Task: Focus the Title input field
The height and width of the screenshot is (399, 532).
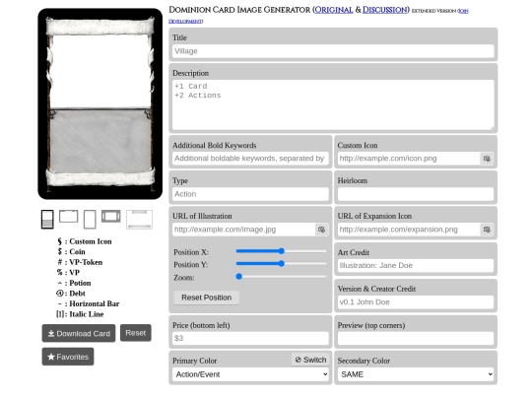Action: 333,51
